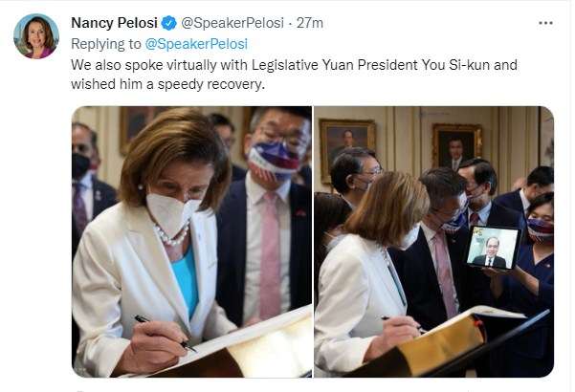Click the blue verified badge beside Nancy Pelosi
The width and height of the screenshot is (575, 392).
pyautogui.click(x=169, y=23)
